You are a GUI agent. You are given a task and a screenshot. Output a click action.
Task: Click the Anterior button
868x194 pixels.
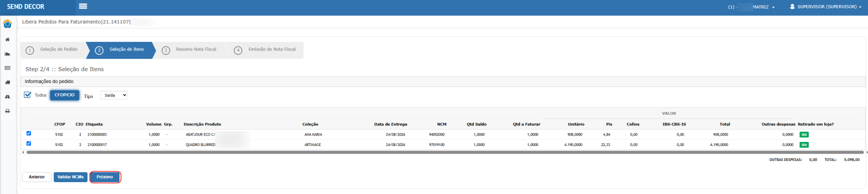(37, 177)
